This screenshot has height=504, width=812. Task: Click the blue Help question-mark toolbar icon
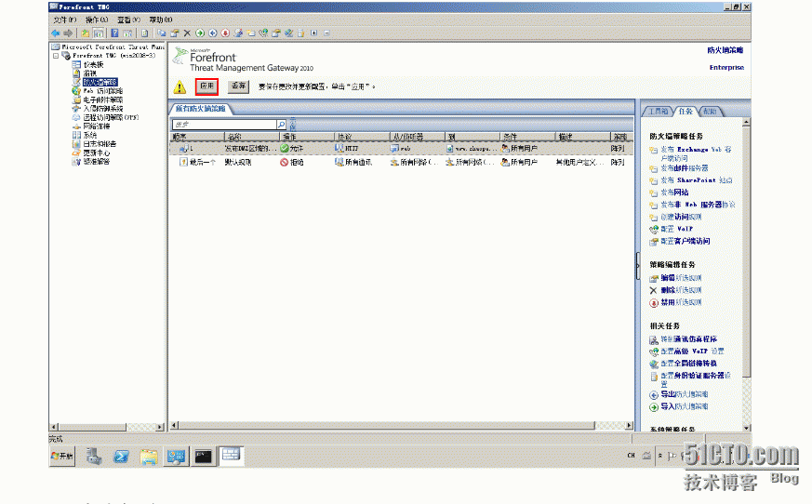click(114, 33)
